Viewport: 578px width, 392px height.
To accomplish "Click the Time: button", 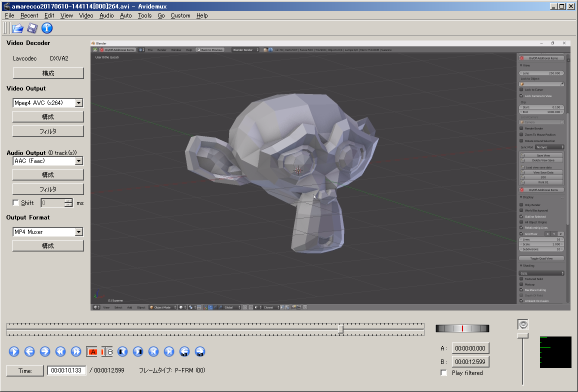I will 25,370.
